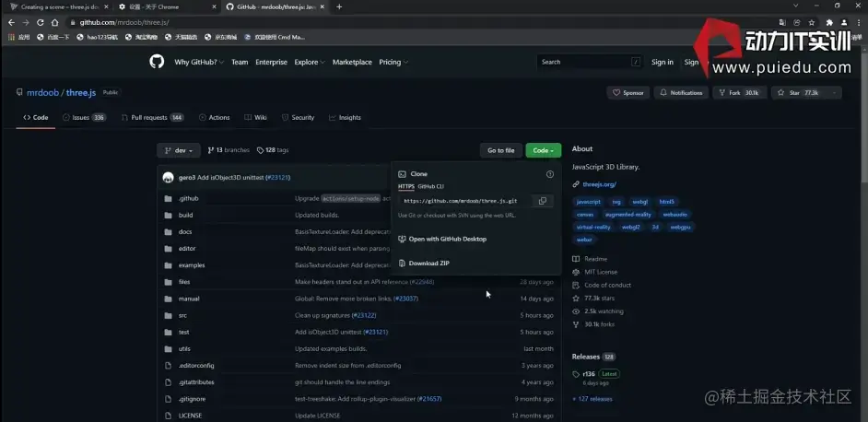Open 13 branches link
The height and width of the screenshot is (422, 868).
(x=229, y=150)
